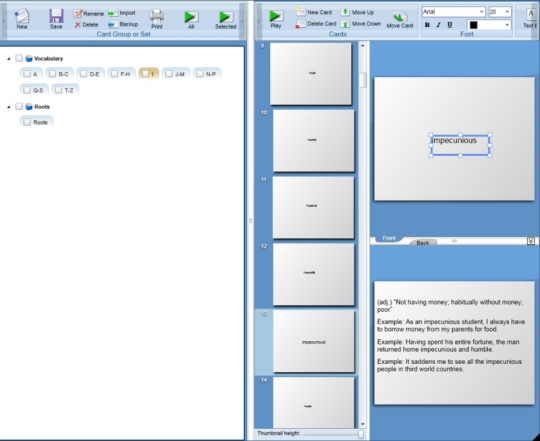Click Rename in the Card Group toolbar
540x441 pixels.
pos(89,13)
